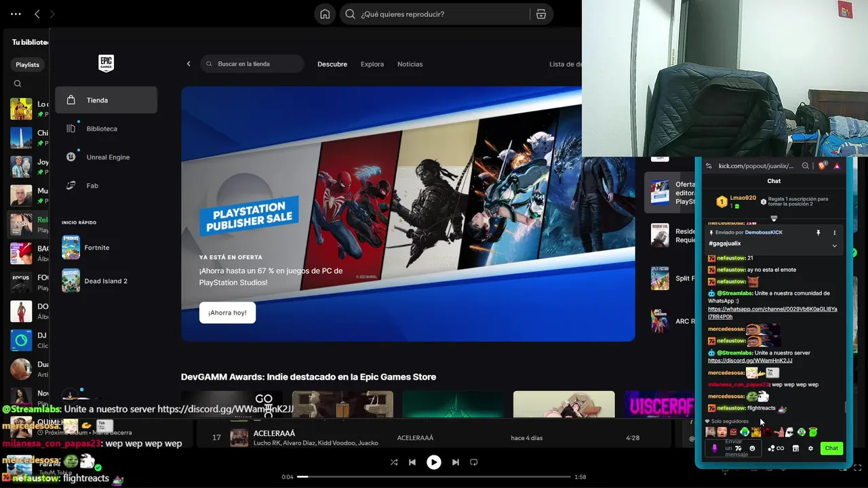This screenshot has height=488, width=868.
Task: Click Solo seguidores label in chat
Action: click(x=730, y=422)
